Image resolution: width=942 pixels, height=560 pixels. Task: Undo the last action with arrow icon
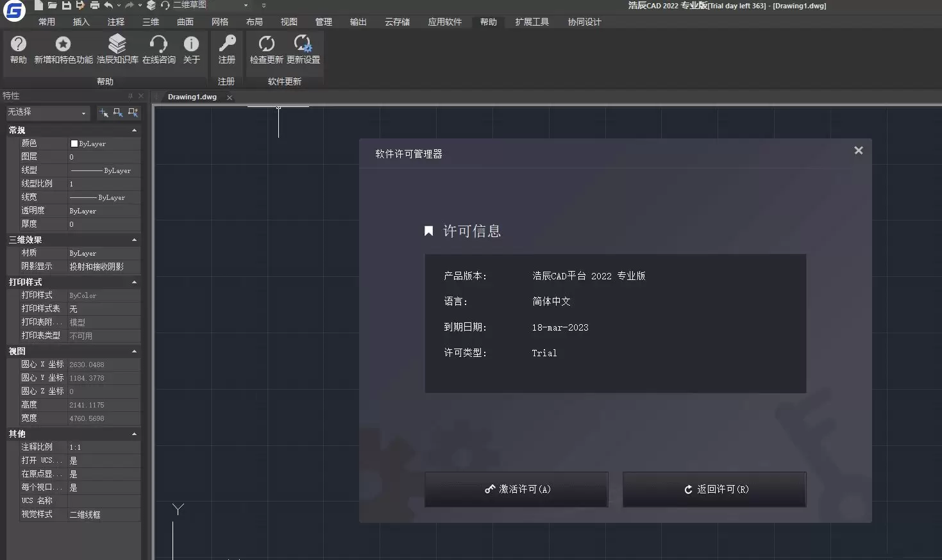click(x=108, y=5)
